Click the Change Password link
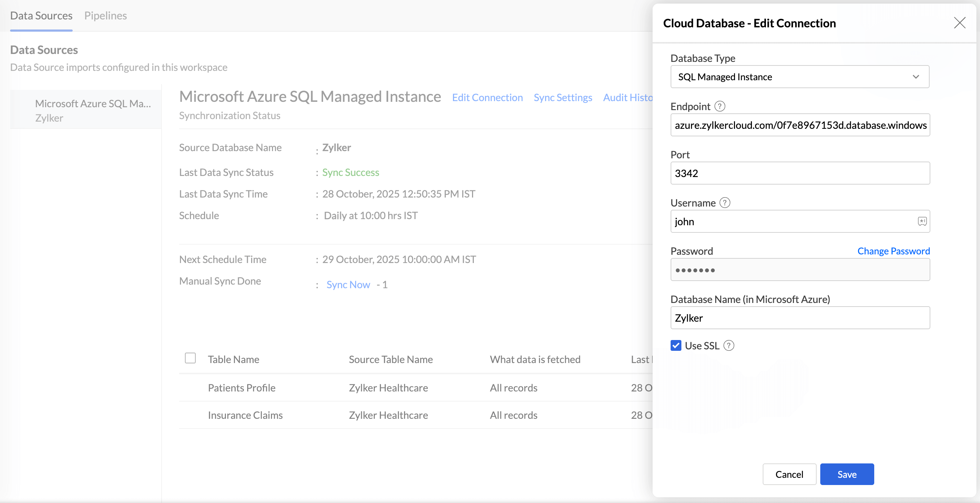 [x=893, y=251]
